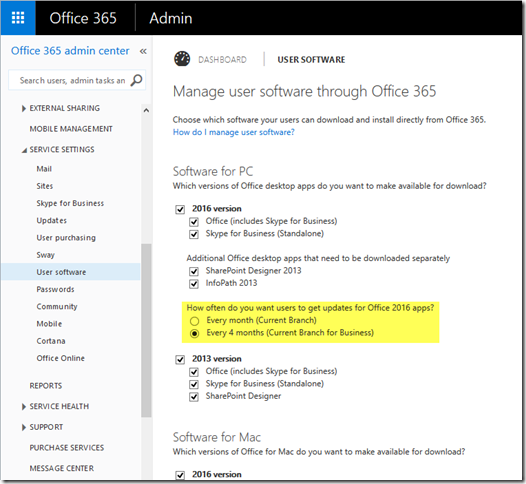Open the Office 365 admin center link

(70, 51)
